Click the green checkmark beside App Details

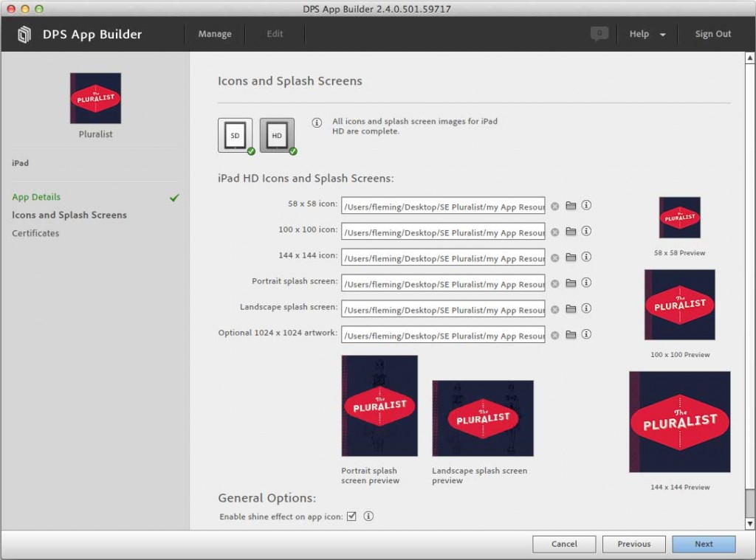point(174,198)
